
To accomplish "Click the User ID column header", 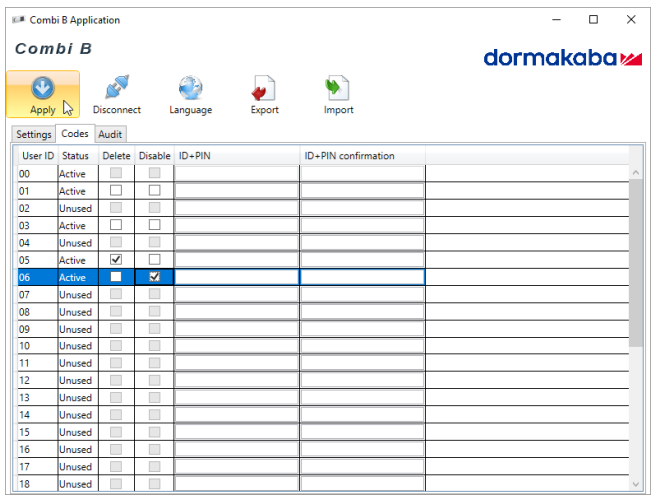I will pyautogui.click(x=37, y=156).
